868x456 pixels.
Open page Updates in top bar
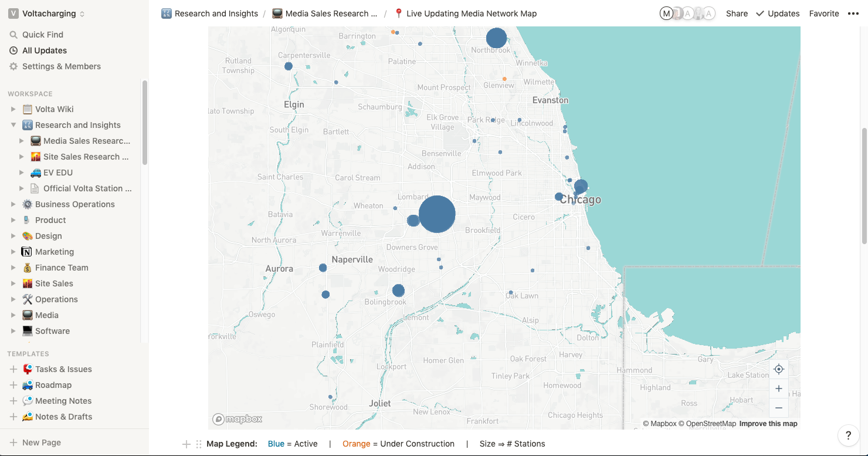[778, 13]
